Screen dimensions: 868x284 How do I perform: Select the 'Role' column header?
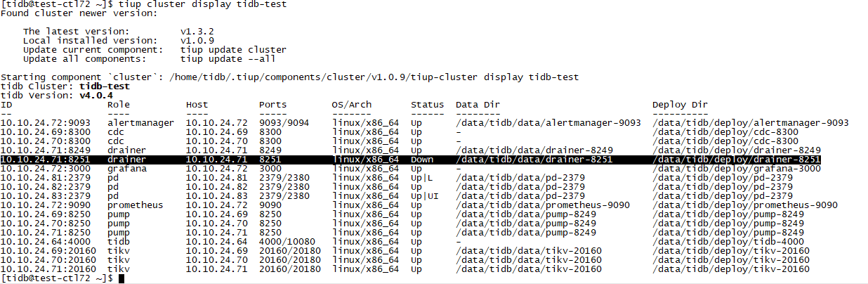coord(118,105)
